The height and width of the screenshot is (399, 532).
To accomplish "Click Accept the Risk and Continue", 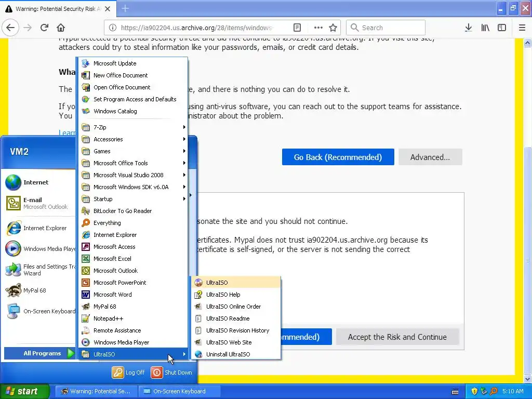I will (397, 337).
